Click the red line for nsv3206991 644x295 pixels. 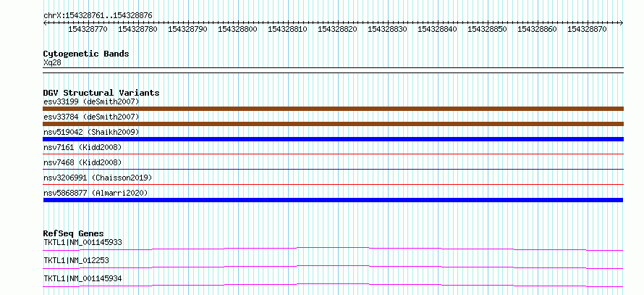tap(333, 184)
